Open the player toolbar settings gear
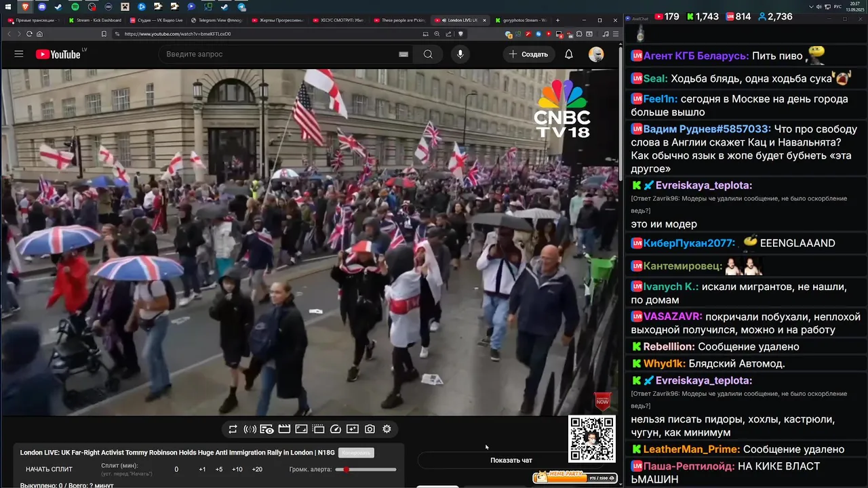The width and height of the screenshot is (868, 488). coord(387,429)
